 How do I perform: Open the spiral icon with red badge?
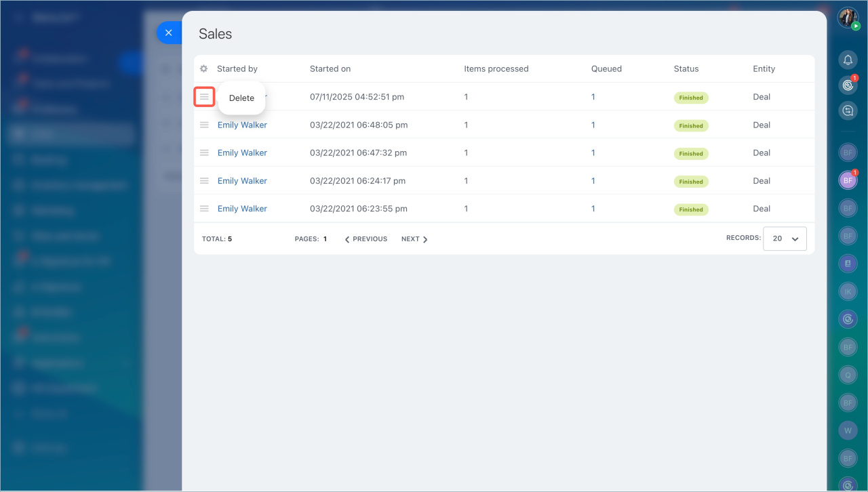point(848,85)
